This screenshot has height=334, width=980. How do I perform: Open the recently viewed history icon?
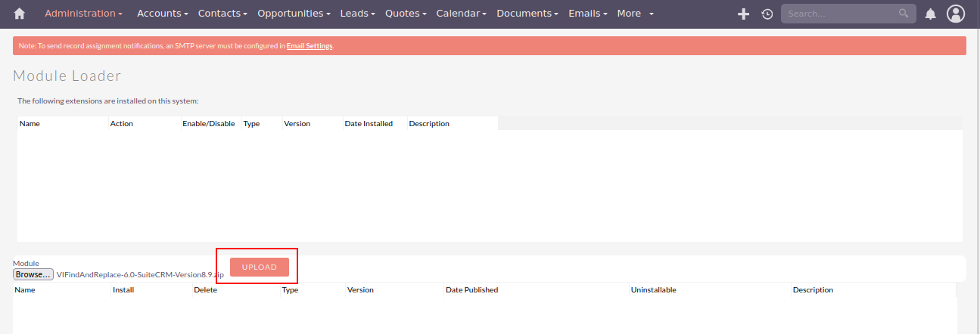[x=767, y=14]
